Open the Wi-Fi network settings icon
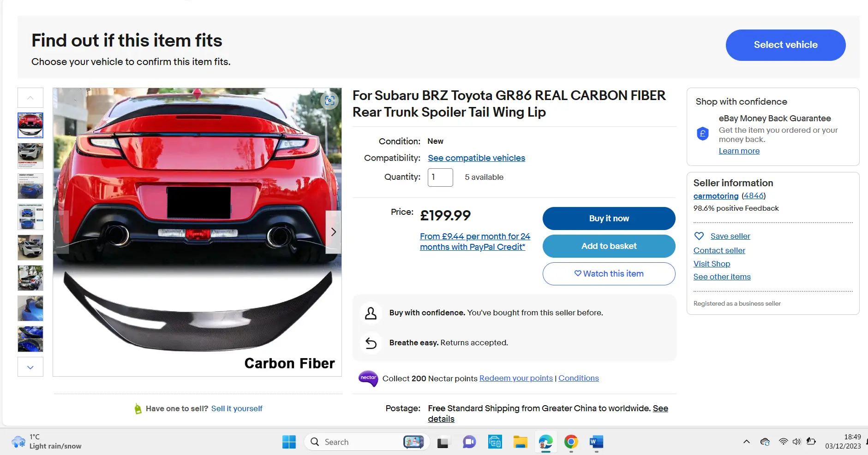 783,442
